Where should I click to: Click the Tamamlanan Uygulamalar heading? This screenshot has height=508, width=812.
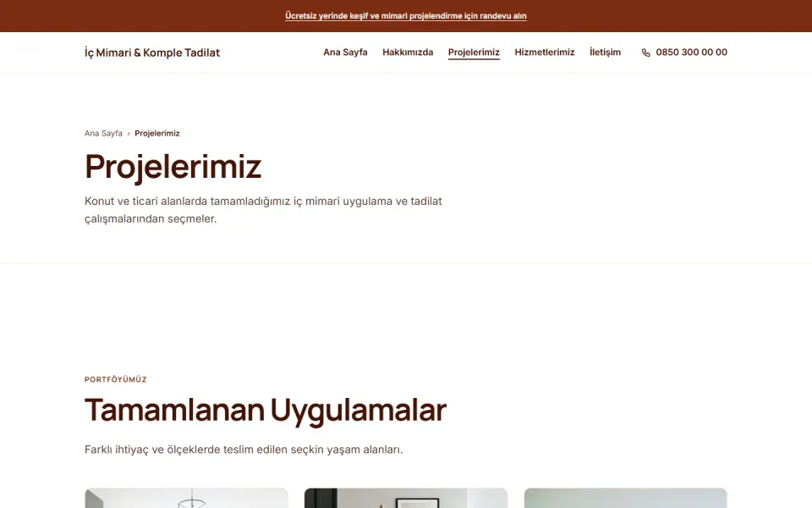point(265,411)
